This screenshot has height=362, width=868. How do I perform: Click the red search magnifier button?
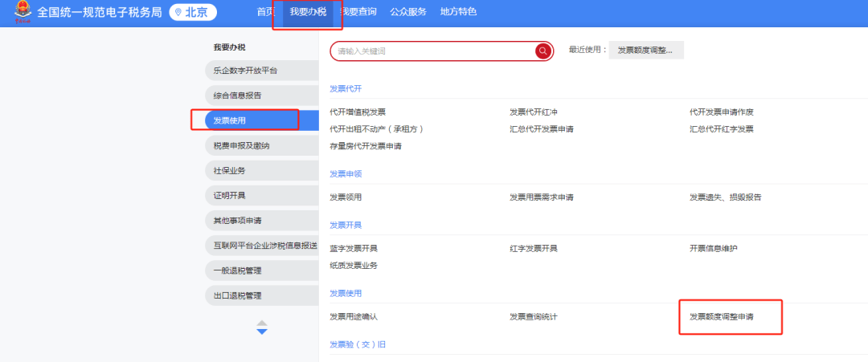coord(543,51)
